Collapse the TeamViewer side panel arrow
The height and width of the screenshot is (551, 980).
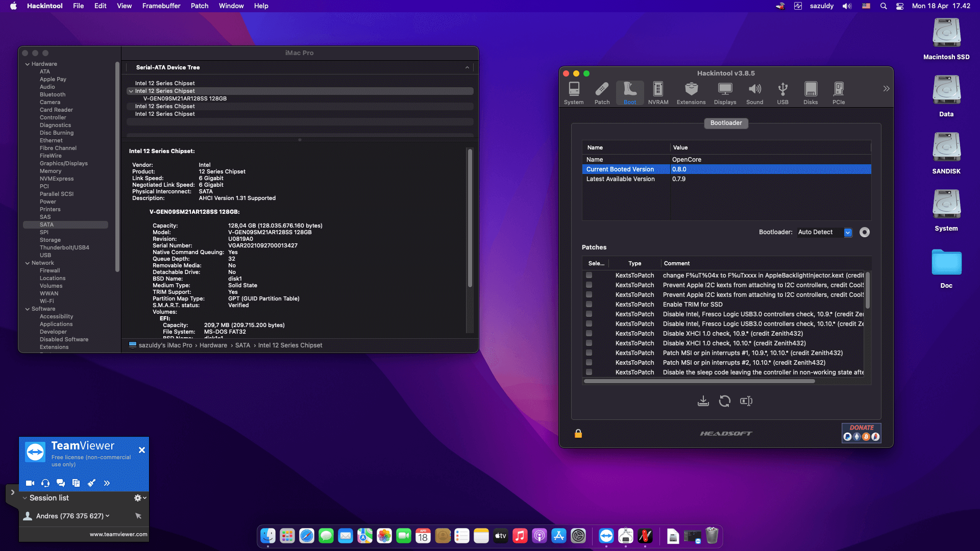tap(12, 492)
